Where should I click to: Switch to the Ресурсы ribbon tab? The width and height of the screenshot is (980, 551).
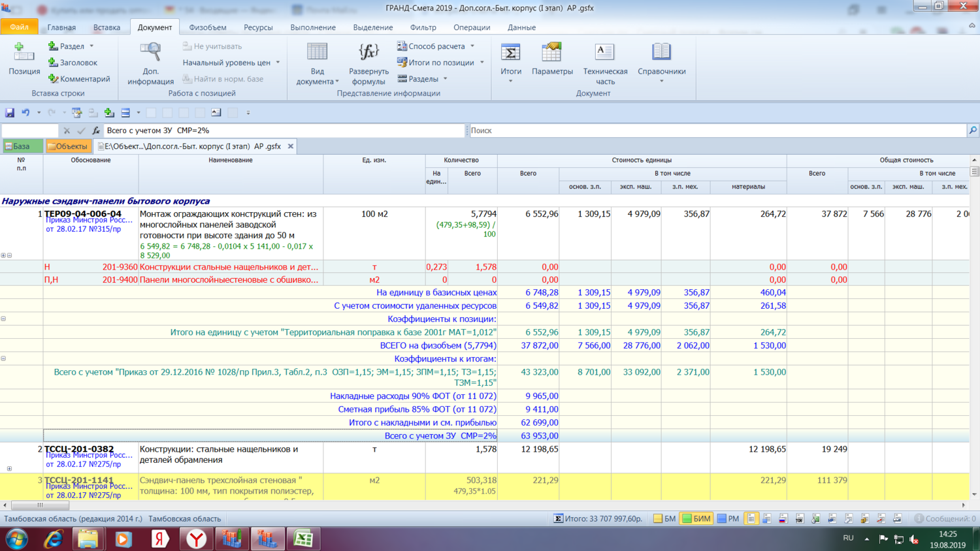pos(258,27)
